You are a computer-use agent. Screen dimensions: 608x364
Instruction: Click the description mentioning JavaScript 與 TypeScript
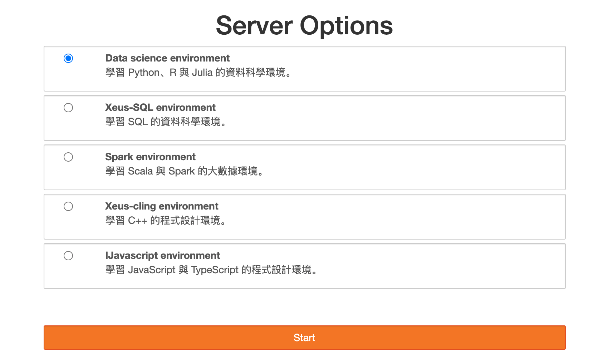[212, 270]
